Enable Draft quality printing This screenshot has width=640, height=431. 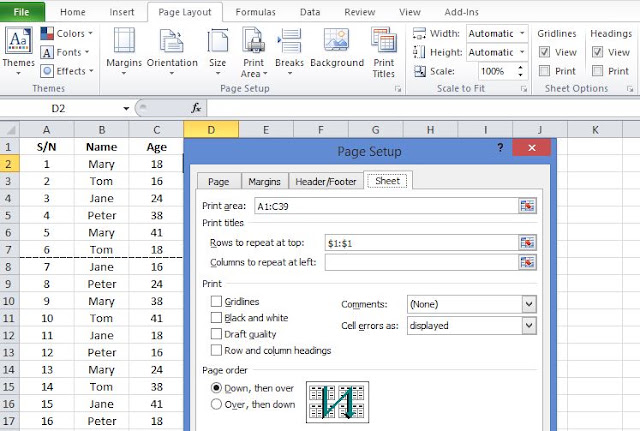216,334
